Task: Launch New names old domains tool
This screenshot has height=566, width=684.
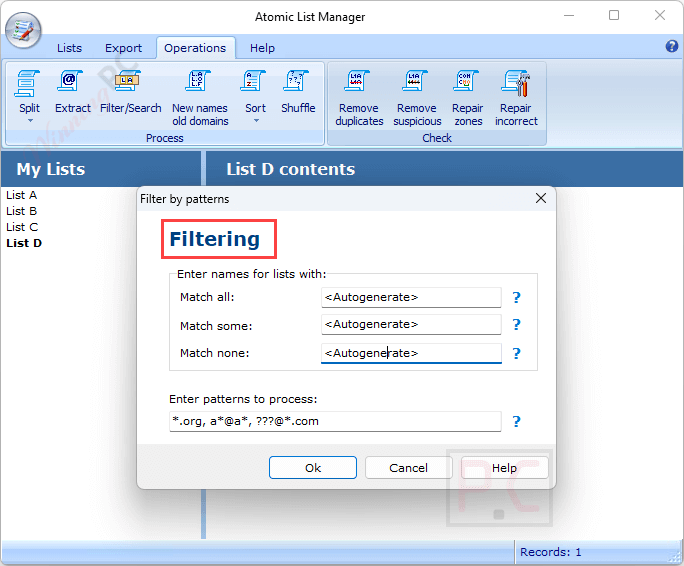Action: pyautogui.click(x=200, y=98)
